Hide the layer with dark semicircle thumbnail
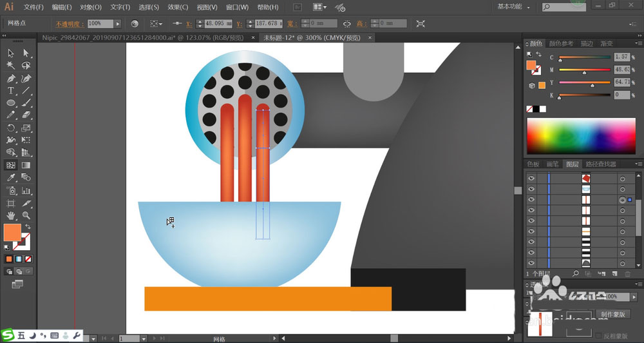Image resolution: width=644 pixels, height=343 pixels. pos(531,263)
